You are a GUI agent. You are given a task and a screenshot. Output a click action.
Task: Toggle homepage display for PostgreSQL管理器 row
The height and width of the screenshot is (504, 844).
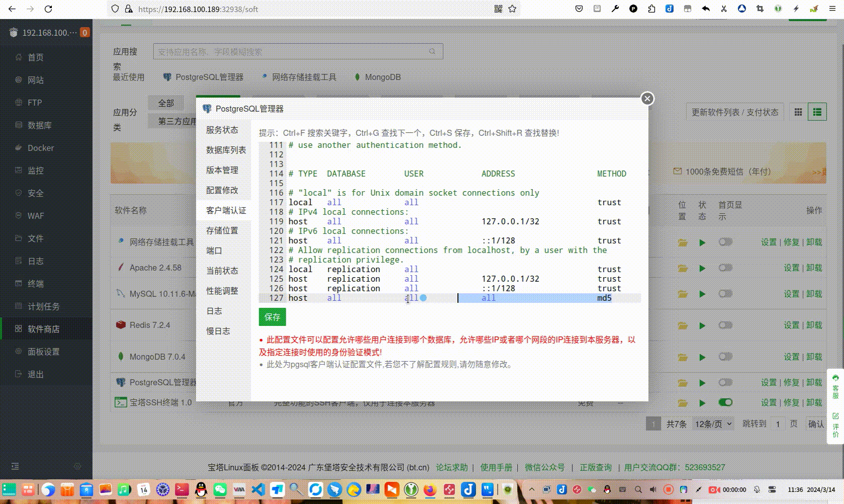[725, 382]
